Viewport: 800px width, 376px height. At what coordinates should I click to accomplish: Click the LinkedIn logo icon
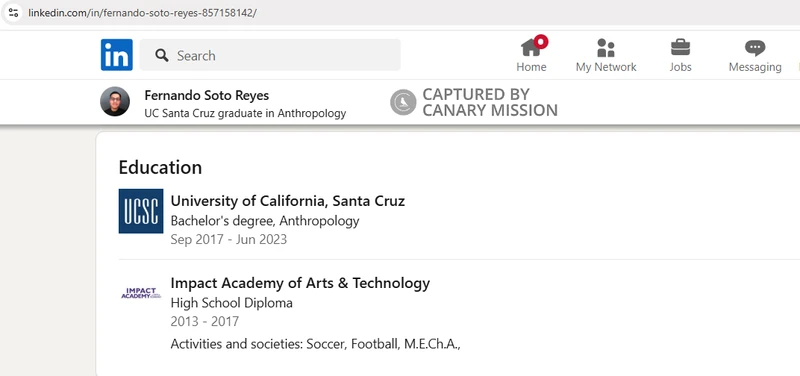pos(116,55)
